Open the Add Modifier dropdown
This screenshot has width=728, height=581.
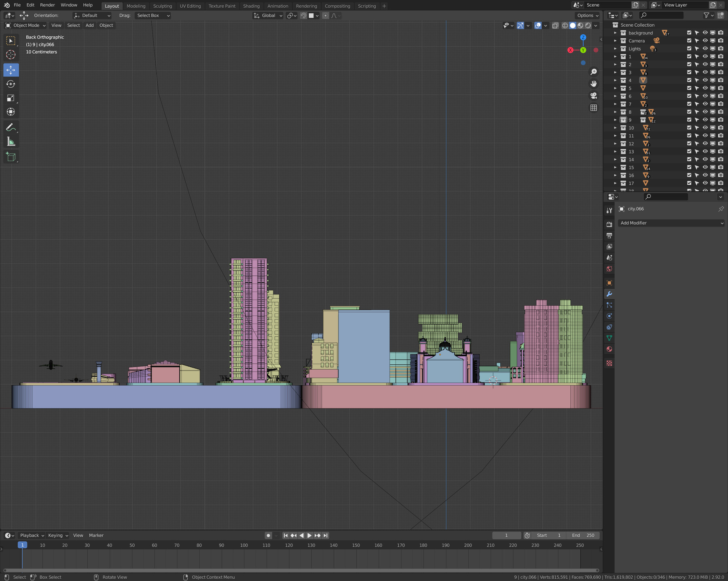click(x=671, y=223)
